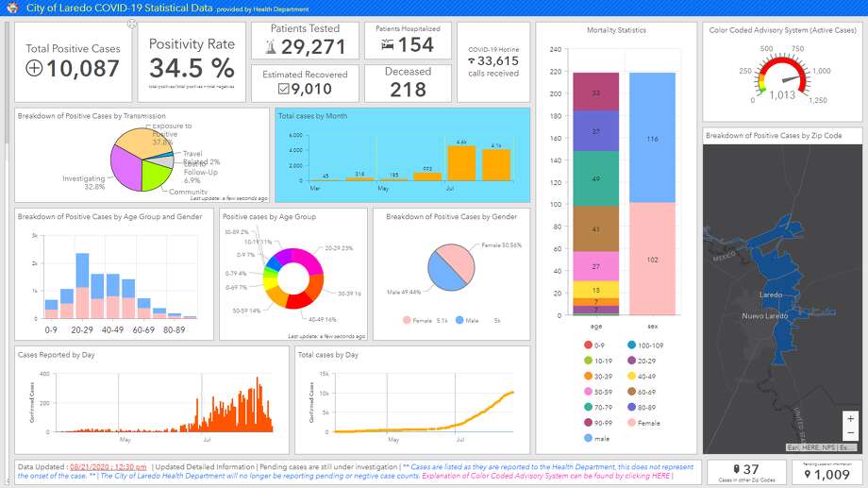
Task: Click the City of Laredo seal logo
Action: pyautogui.click(x=11, y=8)
